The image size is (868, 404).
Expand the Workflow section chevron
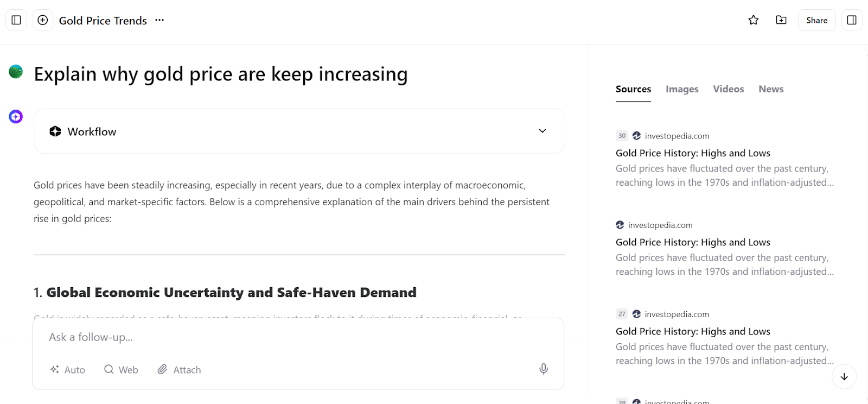(x=542, y=131)
